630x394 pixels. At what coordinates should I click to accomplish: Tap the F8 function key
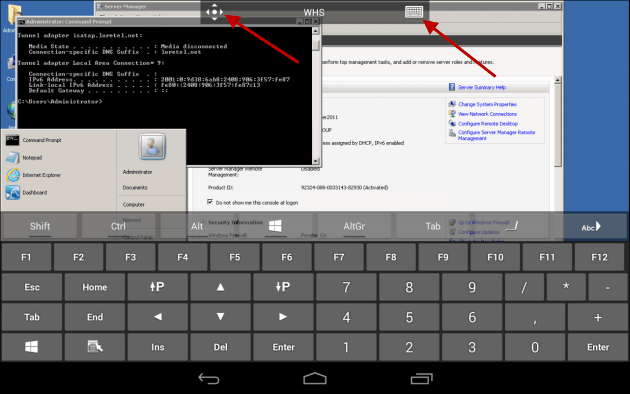click(x=391, y=257)
